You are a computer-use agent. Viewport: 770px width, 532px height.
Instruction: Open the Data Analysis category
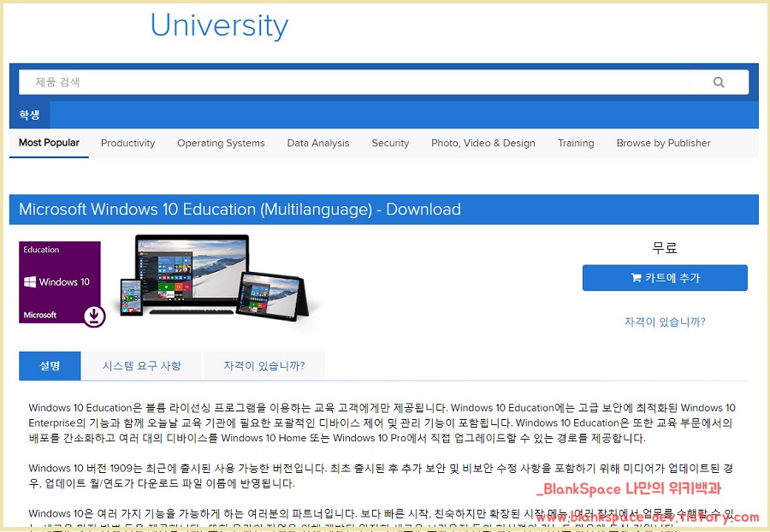tap(318, 144)
